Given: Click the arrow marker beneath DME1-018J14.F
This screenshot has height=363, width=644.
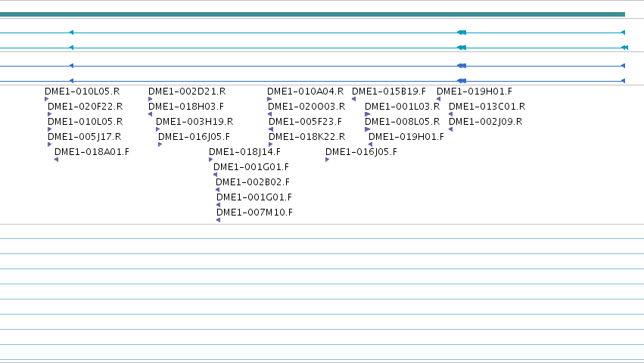Looking at the screenshot, I should [x=210, y=160].
